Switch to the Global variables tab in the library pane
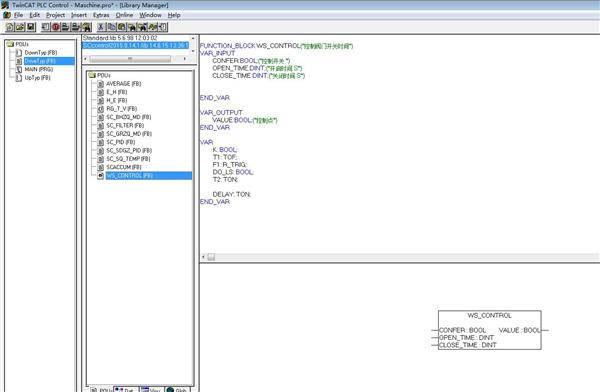The width and height of the screenshot is (600, 392). [178, 389]
